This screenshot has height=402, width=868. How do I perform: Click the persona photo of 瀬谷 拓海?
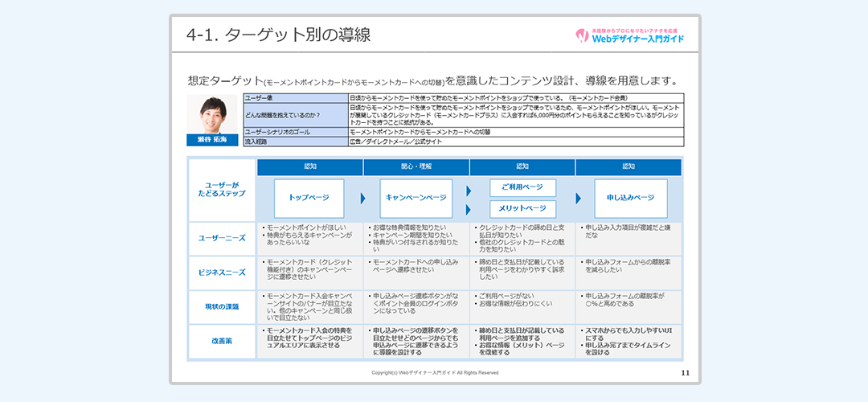(x=212, y=115)
